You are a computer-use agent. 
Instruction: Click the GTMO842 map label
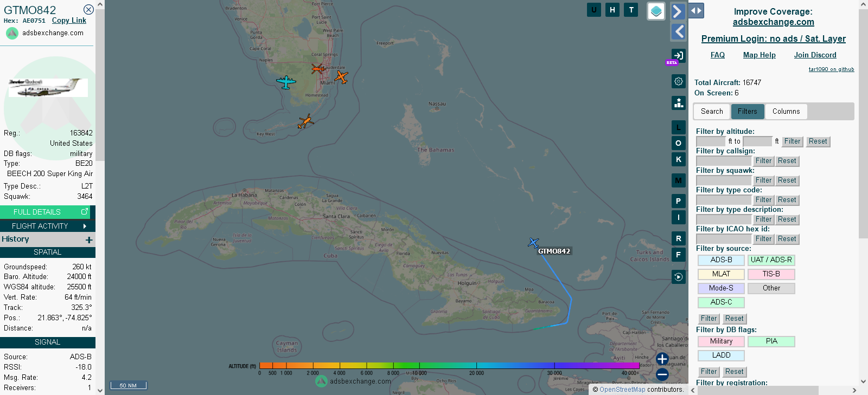pos(554,251)
